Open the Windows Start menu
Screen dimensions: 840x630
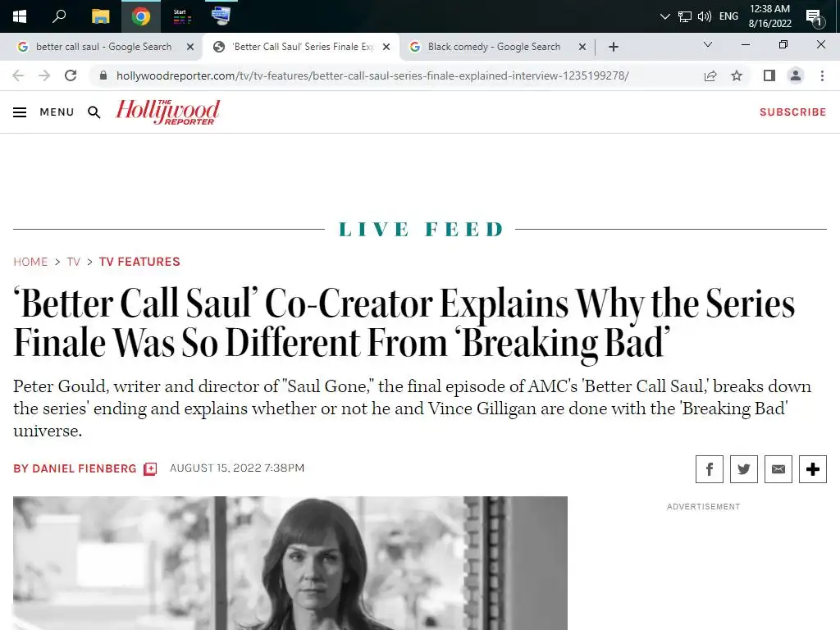pyautogui.click(x=20, y=16)
